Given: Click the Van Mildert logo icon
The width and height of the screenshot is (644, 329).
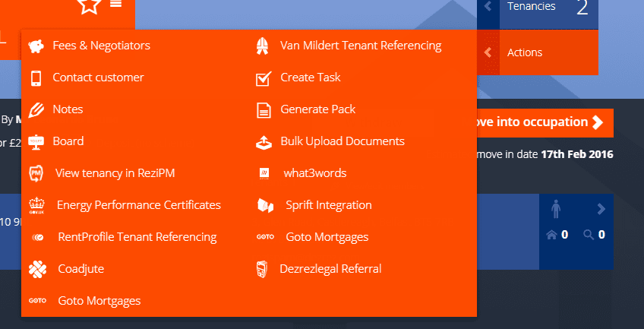Looking at the screenshot, I should (263, 46).
